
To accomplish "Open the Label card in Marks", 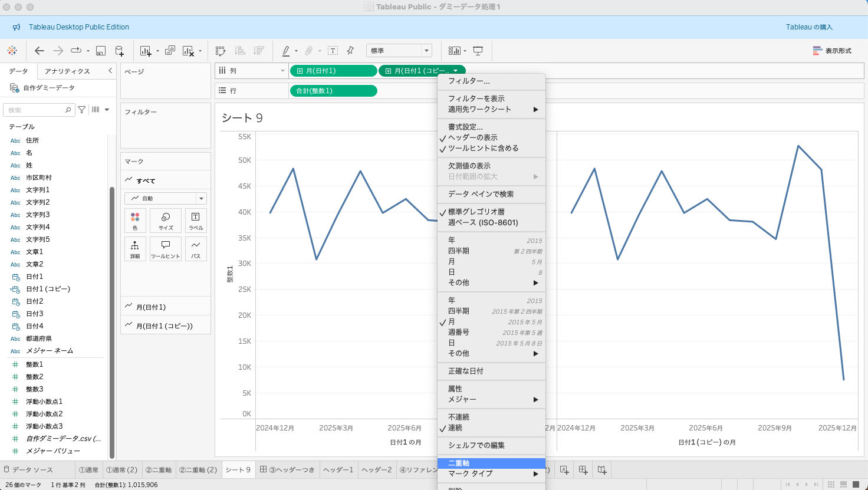I will tap(196, 221).
